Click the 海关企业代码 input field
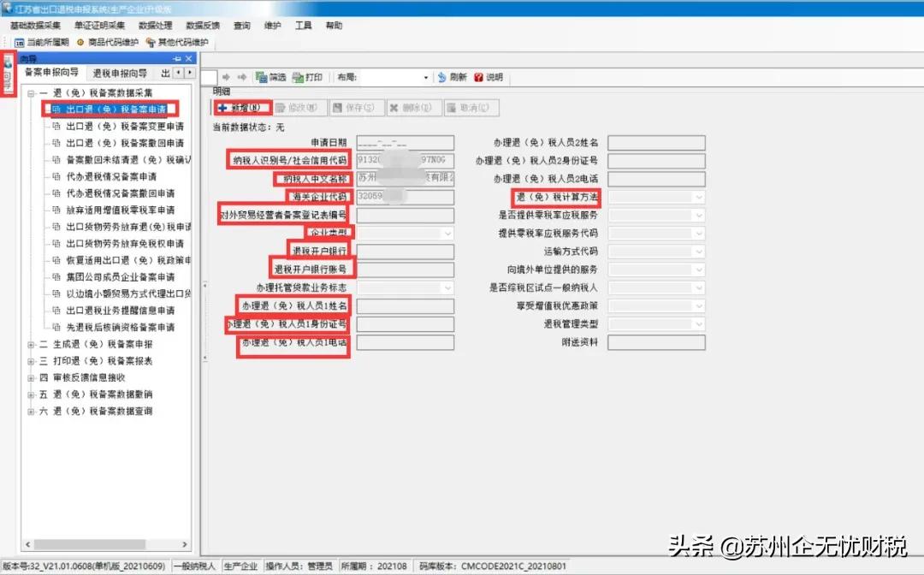Image resolution: width=924 pixels, height=575 pixels. [x=406, y=196]
